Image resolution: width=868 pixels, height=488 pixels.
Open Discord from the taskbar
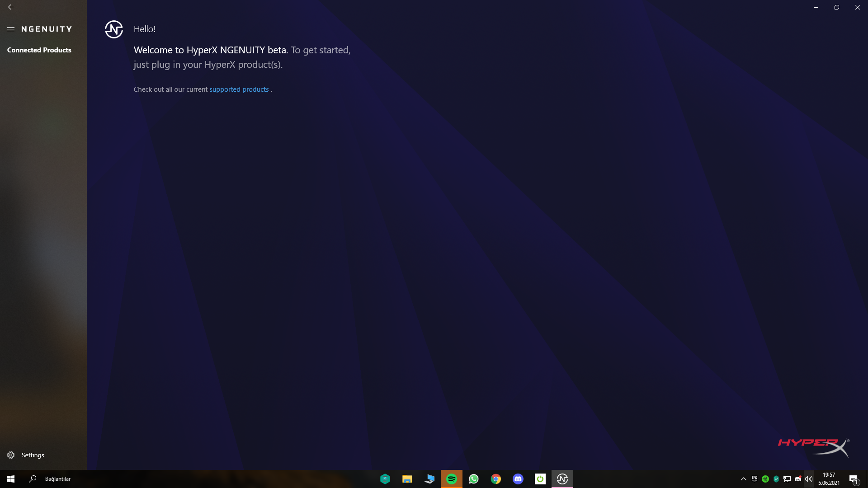(518, 479)
